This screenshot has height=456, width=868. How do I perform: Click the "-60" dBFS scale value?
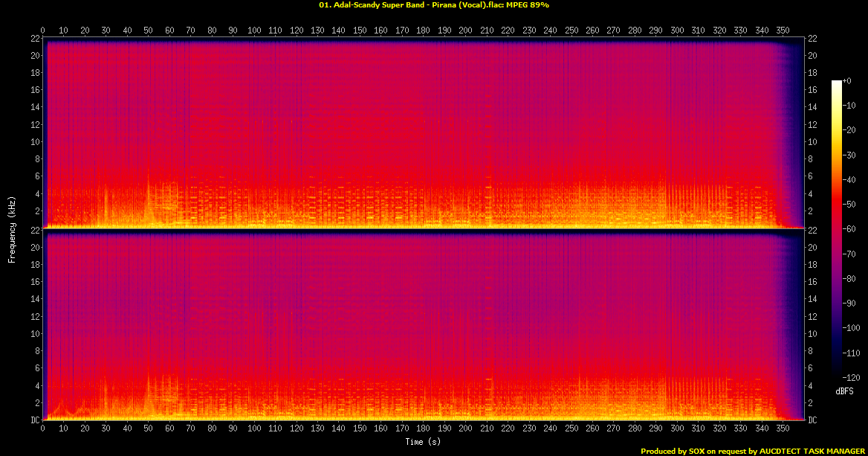point(849,229)
